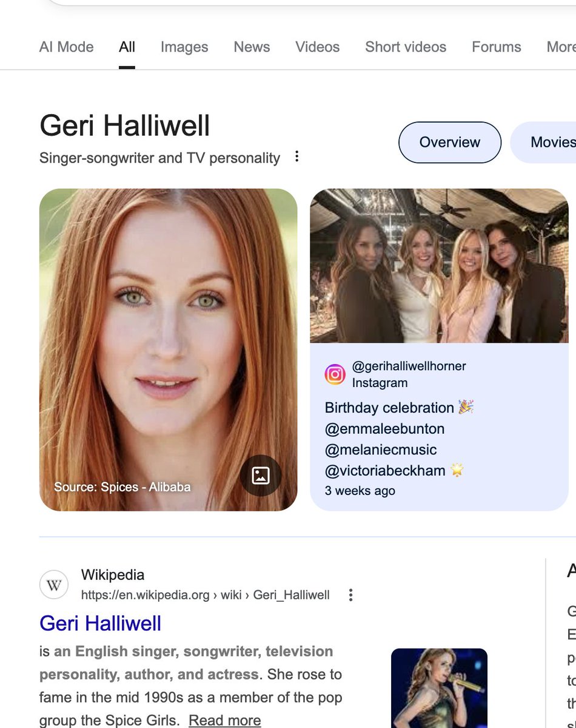The width and height of the screenshot is (576, 728).
Task: Click the @emmaleebunton mention
Action: pos(384,429)
